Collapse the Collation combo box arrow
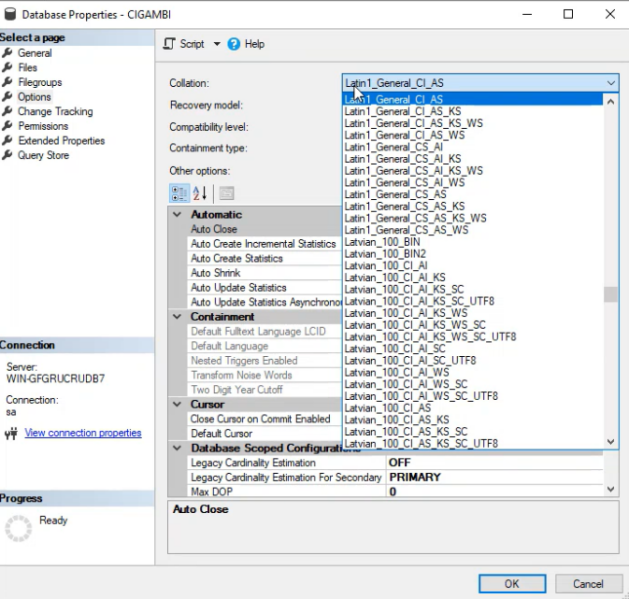The width and height of the screenshot is (629, 599). [x=611, y=83]
